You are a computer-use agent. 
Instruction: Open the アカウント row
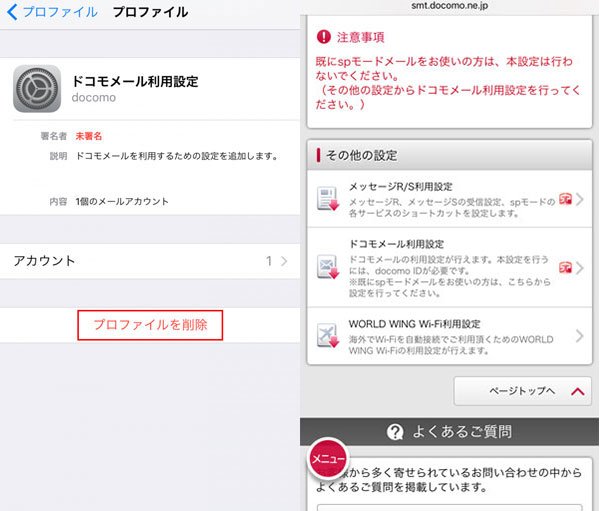150,261
